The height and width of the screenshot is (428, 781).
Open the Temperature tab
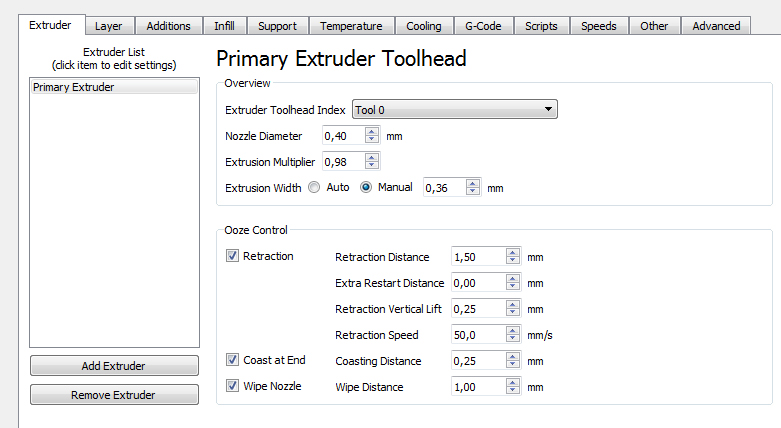click(x=351, y=26)
